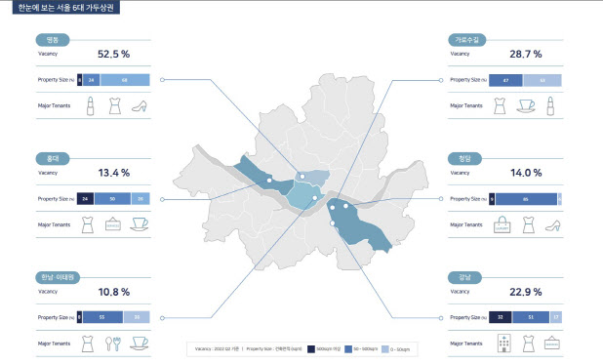Click the 홍대 district label pill
This screenshot has height=364, width=603.
53,158
